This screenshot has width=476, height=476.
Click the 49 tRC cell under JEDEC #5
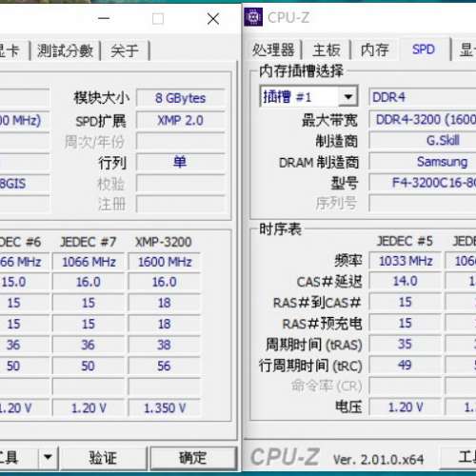click(406, 366)
